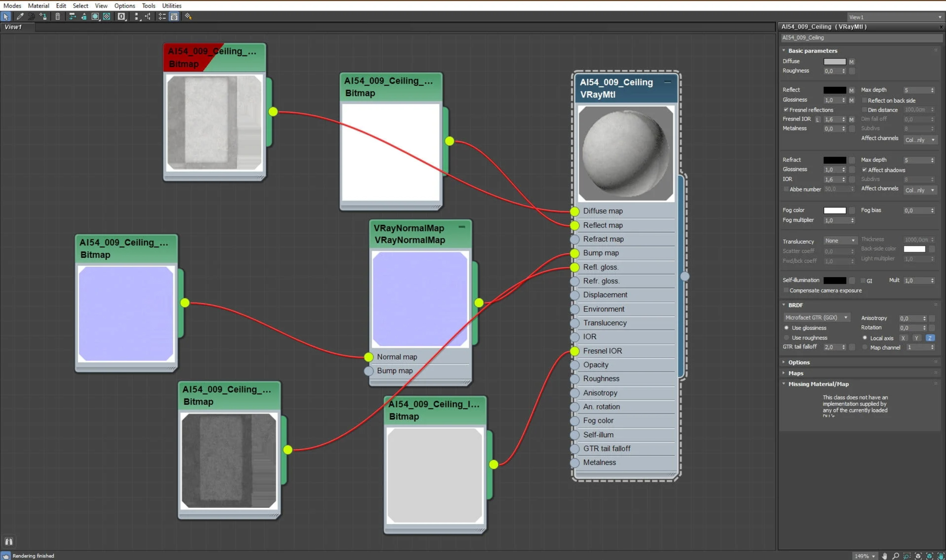Disable the Fresnel reflections checkbox
The height and width of the screenshot is (560, 946).
(x=786, y=110)
